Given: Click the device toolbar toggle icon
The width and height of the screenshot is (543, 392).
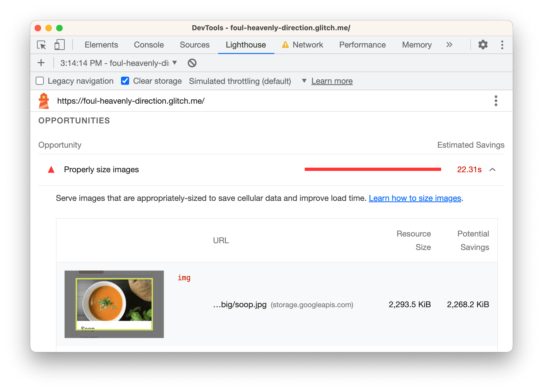Looking at the screenshot, I should [x=59, y=45].
